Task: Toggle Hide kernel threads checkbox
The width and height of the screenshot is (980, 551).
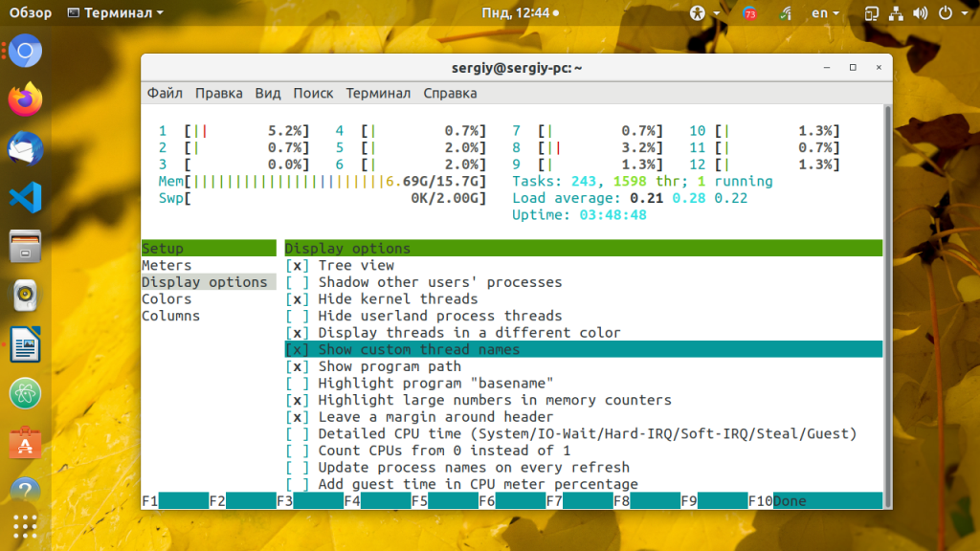Action: [x=299, y=299]
